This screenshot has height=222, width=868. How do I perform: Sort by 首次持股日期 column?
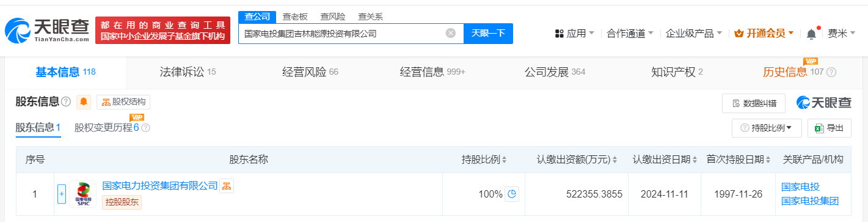(739, 160)
